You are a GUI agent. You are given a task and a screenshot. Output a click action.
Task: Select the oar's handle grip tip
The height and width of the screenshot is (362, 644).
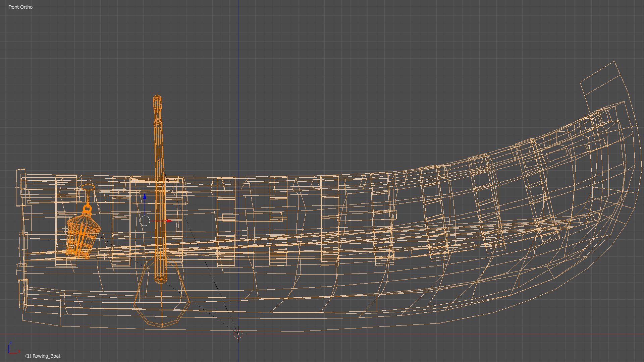157,101
